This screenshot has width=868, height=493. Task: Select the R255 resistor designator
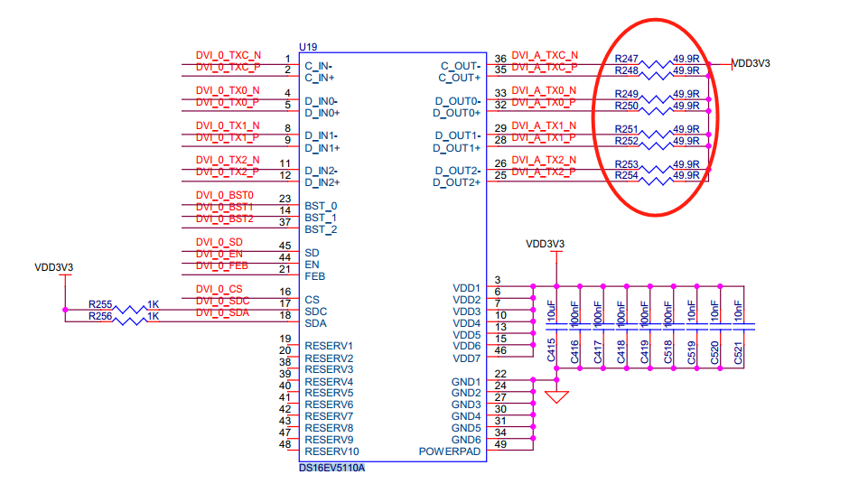(100, 304)
